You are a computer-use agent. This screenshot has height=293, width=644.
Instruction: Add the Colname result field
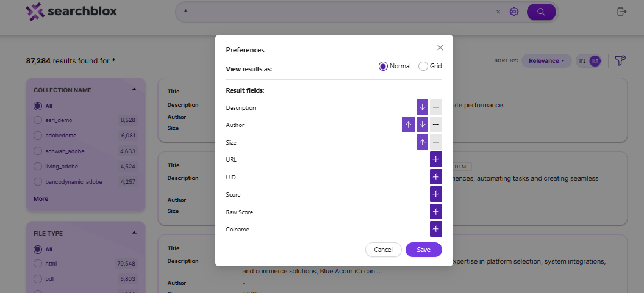[436, 229]
